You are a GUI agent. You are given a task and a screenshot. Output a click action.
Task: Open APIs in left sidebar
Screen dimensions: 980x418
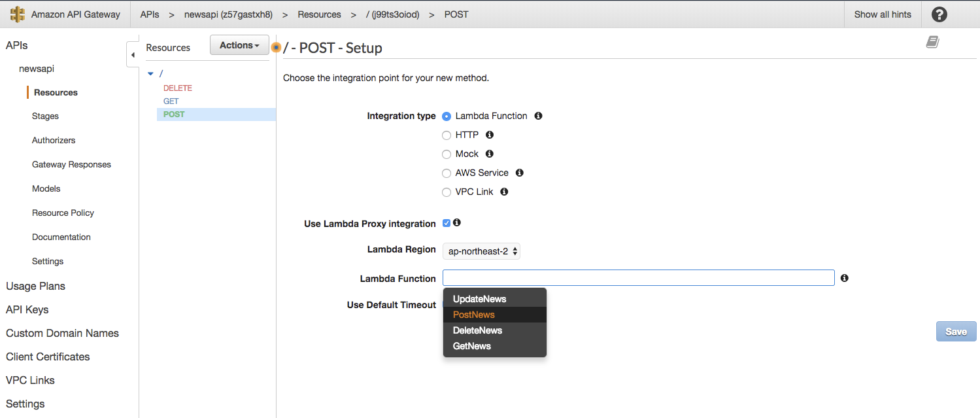[17, 45]
